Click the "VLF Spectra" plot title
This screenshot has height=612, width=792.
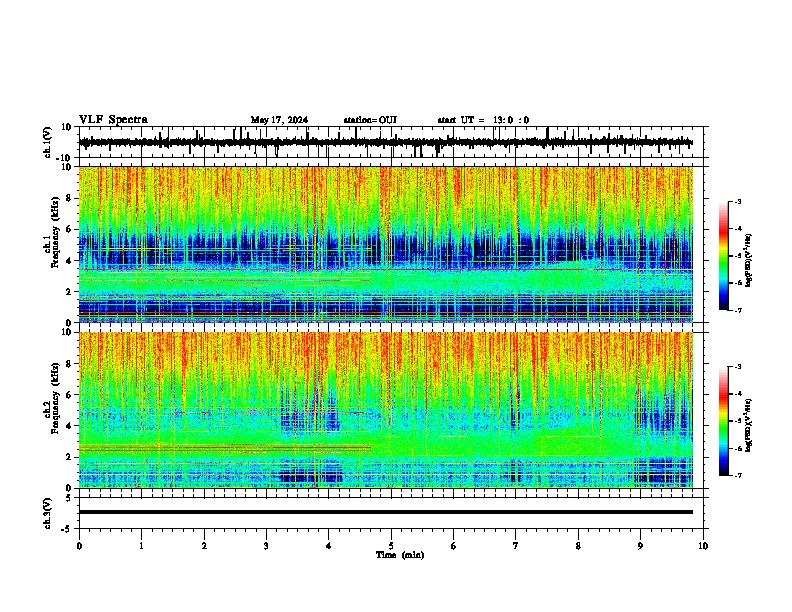coord(113,120)
